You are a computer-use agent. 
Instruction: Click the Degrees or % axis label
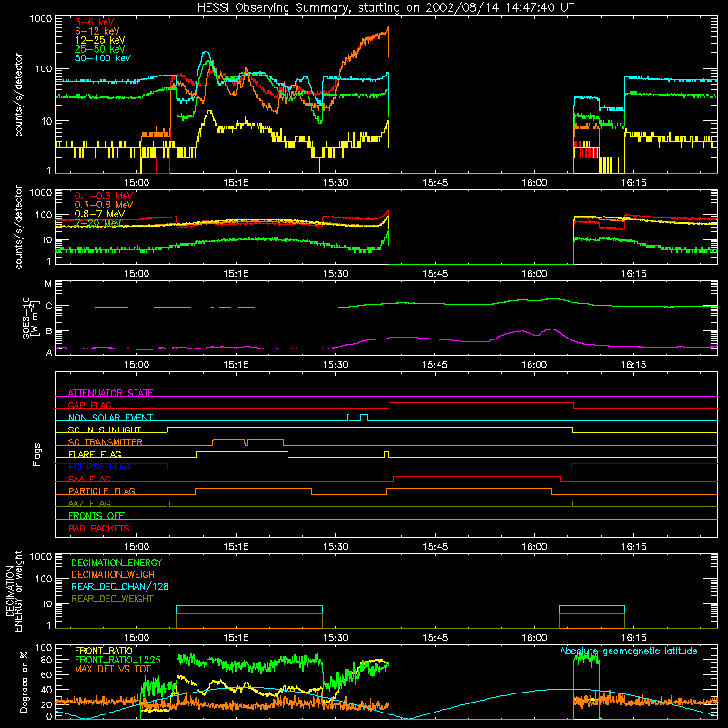[x=24, y=682]
